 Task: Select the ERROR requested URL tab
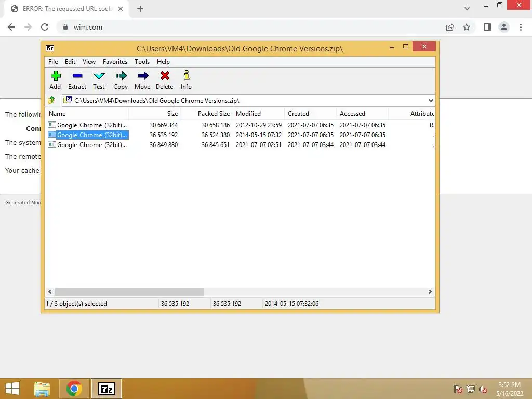coord(66,9)
